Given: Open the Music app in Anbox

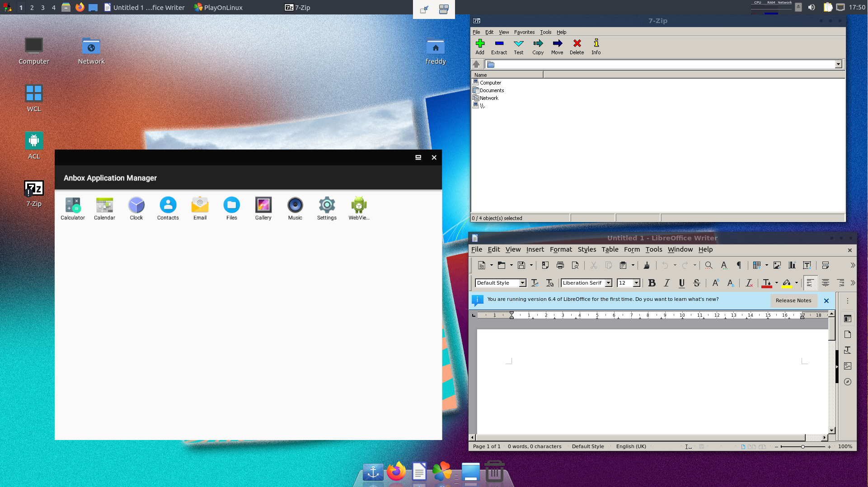Looking at the screenshot, I should point(295,206).
